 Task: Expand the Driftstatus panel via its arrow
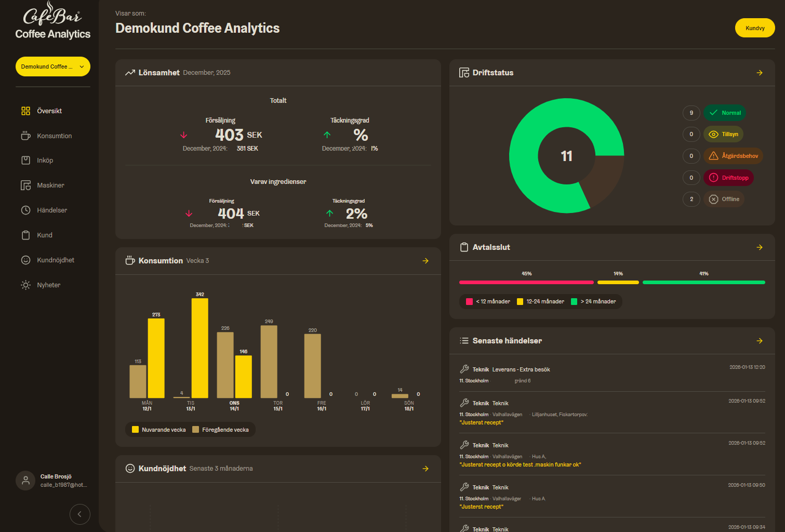[760, 73]
